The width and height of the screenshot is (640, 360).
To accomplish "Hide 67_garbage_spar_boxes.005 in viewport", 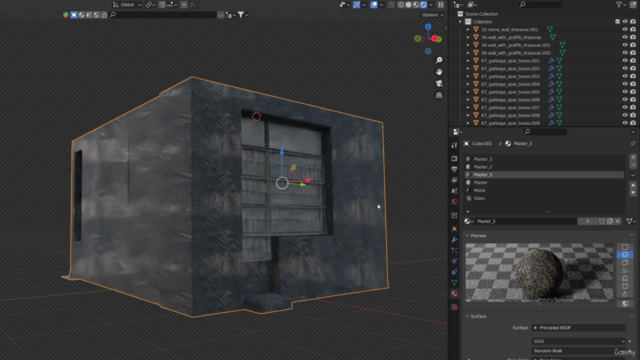I will (x=624, y=92).
